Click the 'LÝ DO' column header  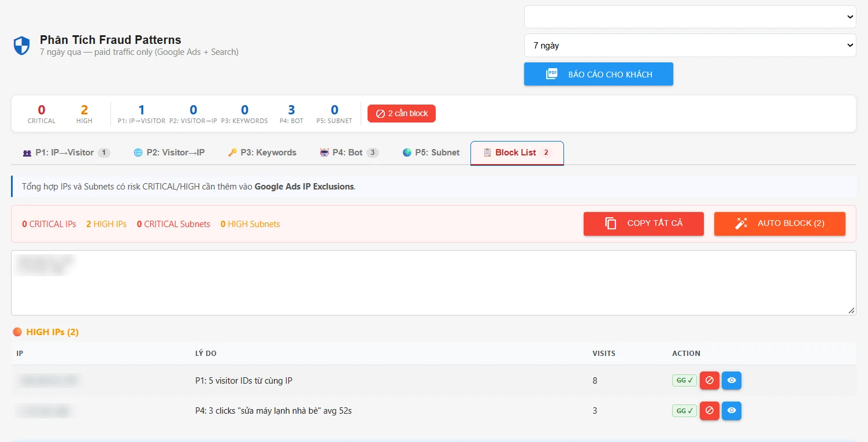pos(206,353)
